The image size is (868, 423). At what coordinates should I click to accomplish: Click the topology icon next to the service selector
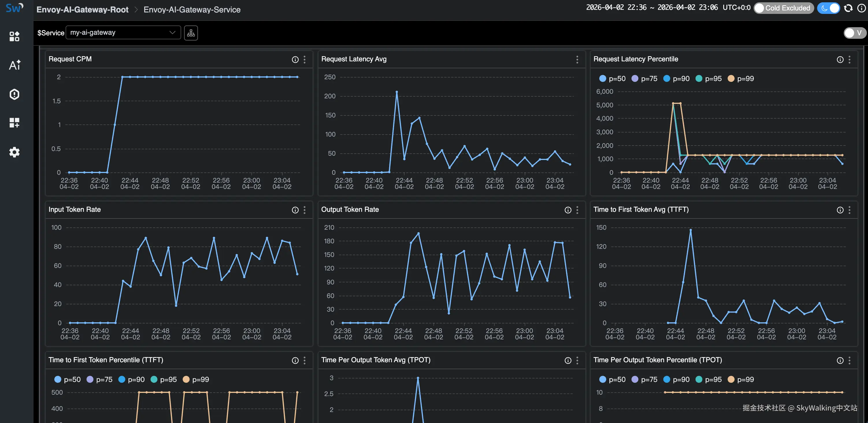191,33
